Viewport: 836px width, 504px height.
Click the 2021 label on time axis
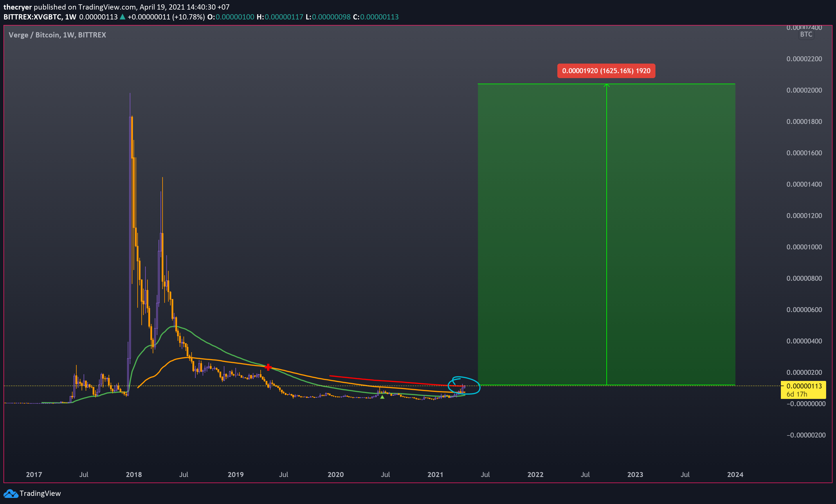click(435, 474)
